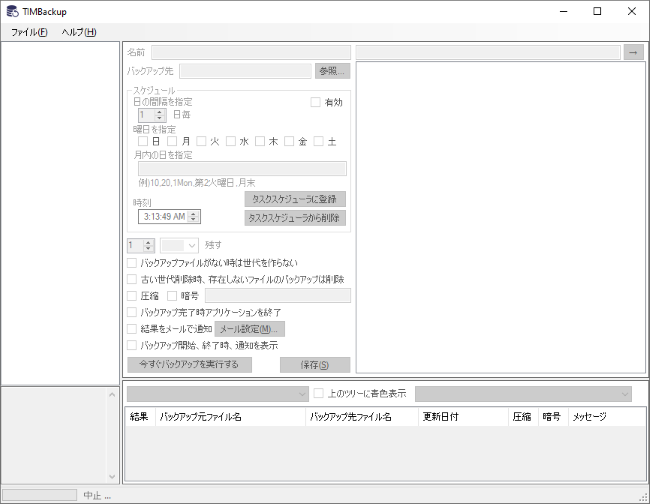Increase the 日毎 interval spinner
Screen dimensions: 650x504
160,112
